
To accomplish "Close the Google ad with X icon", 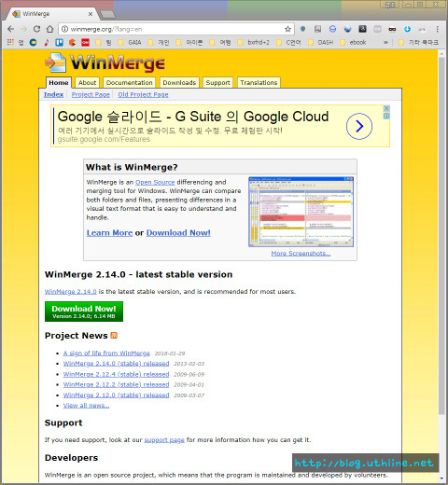I will pyautogui.click(x=386, y=108).
